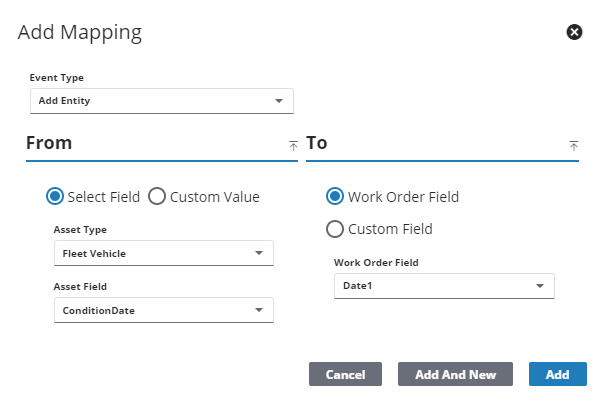This screenshot has width=604, height=408.
Task: Click the Add And New button
Action: (x=455, y=374)
